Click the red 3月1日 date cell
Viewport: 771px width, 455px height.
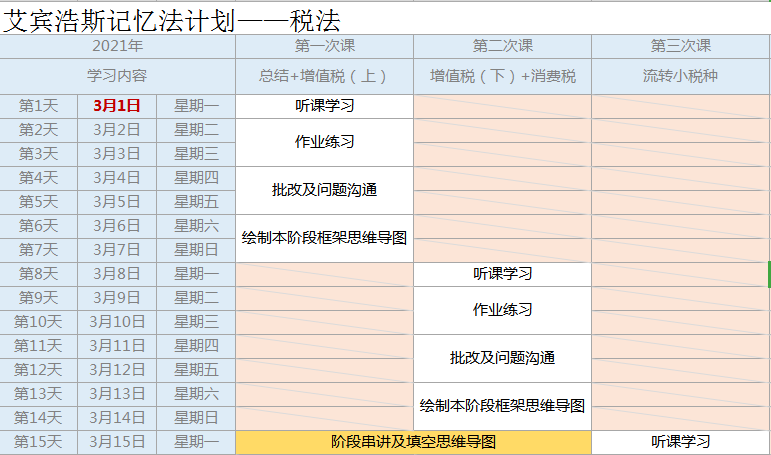click(117, 106)
